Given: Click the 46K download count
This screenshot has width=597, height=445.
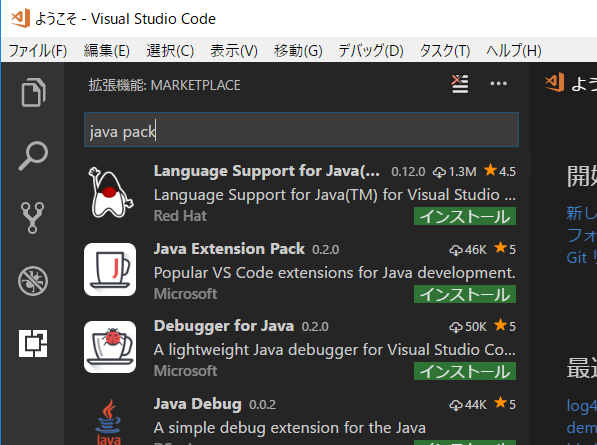Looking at the screenshot, I should (x=468, y=249).
